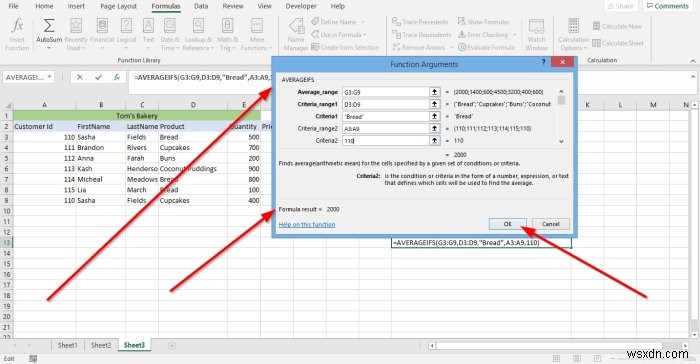
Task: Open Financial functions menu
Action: [102, 34]
